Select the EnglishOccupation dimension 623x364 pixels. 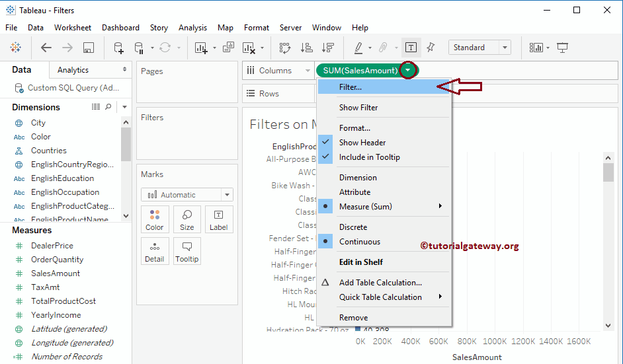pos(65,192)
